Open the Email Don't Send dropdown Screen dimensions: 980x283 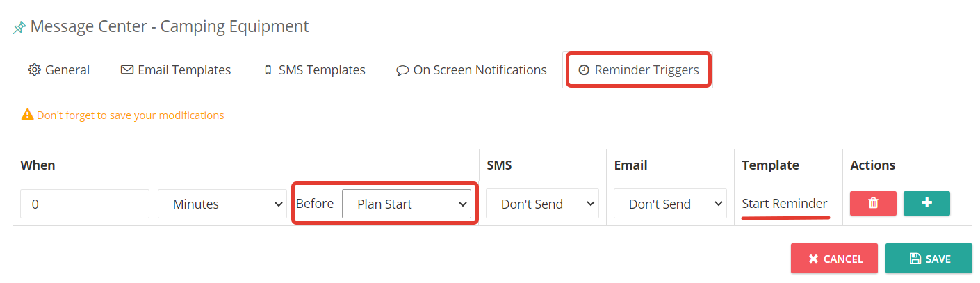(670, 204)
